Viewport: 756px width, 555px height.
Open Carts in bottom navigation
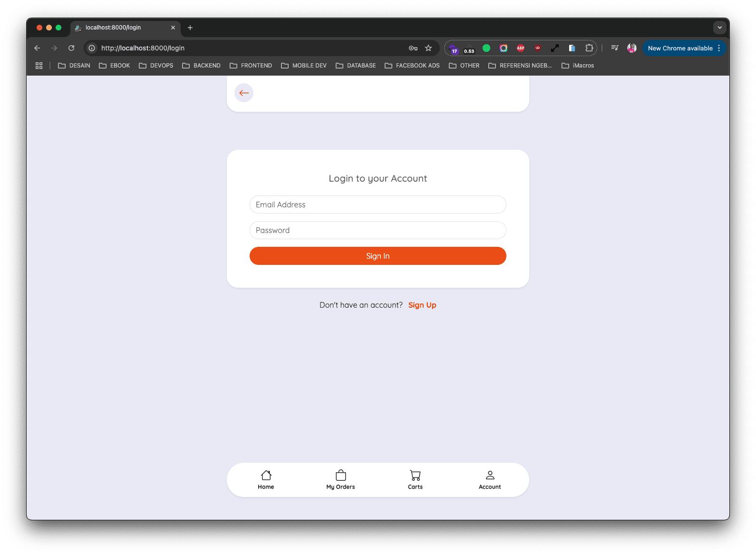click(x=415, y=479)
